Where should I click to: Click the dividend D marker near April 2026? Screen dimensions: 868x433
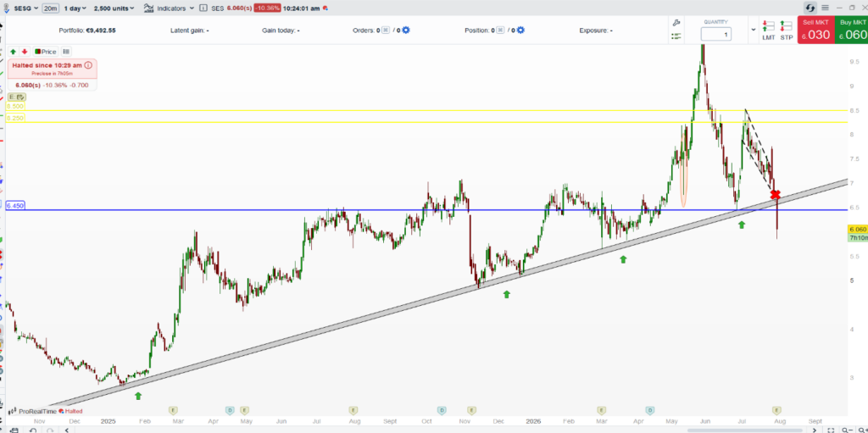[x=650, y=410]
